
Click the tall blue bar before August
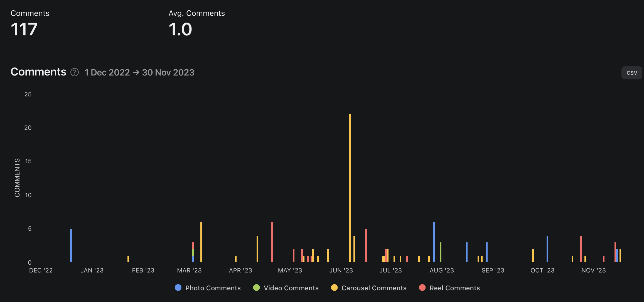coord(434,242)
